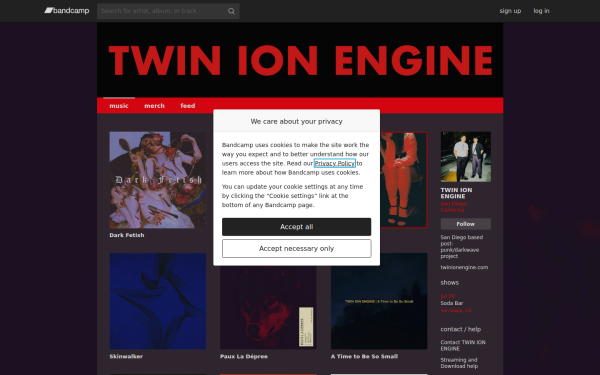Click the contact / help heading
The image size is (600, 375).
coord(461,329)
